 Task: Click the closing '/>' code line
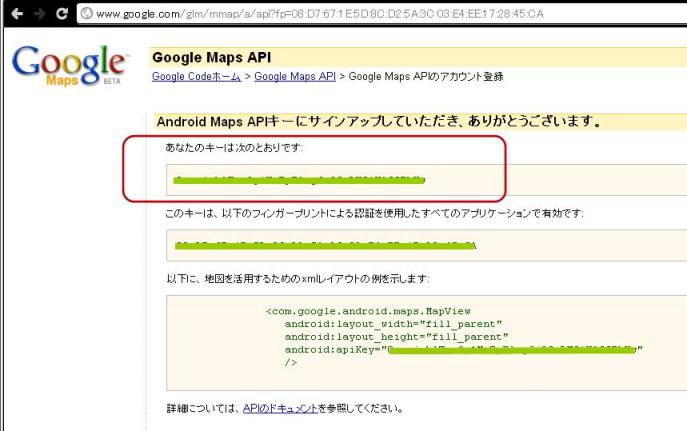[290, 362]
